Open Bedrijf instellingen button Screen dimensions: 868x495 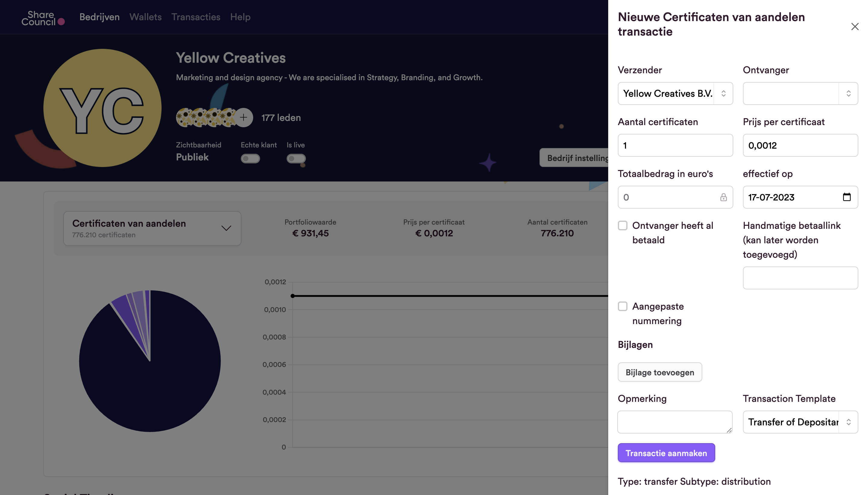pos(574,158)
